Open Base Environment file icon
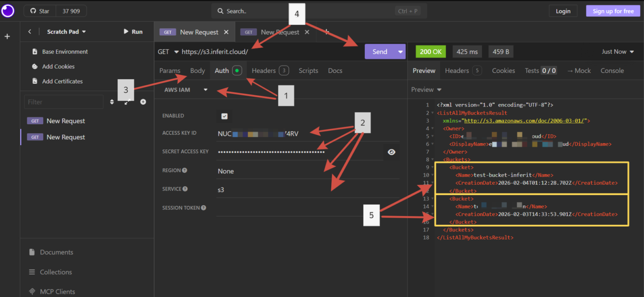644x297 pixels. [35, 52]
